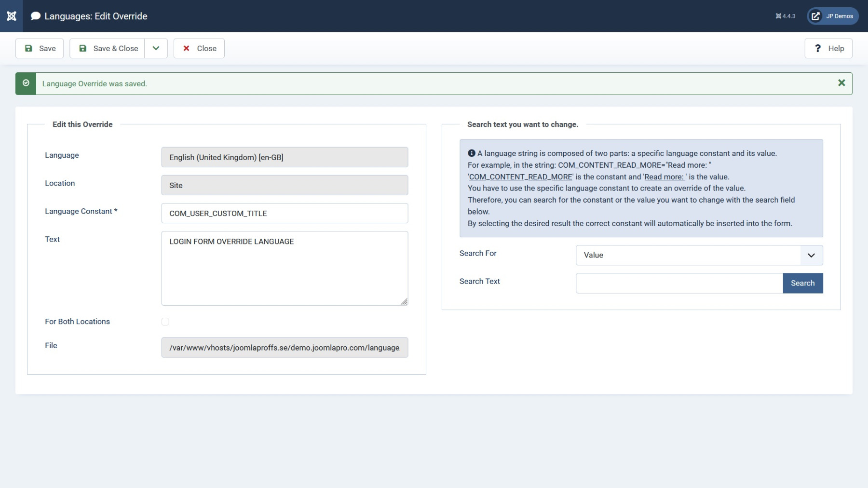Click the speech bubble Languages icon
Image resolution: width=868 pixels, height=488 pixels.
[x=35, y=16]
